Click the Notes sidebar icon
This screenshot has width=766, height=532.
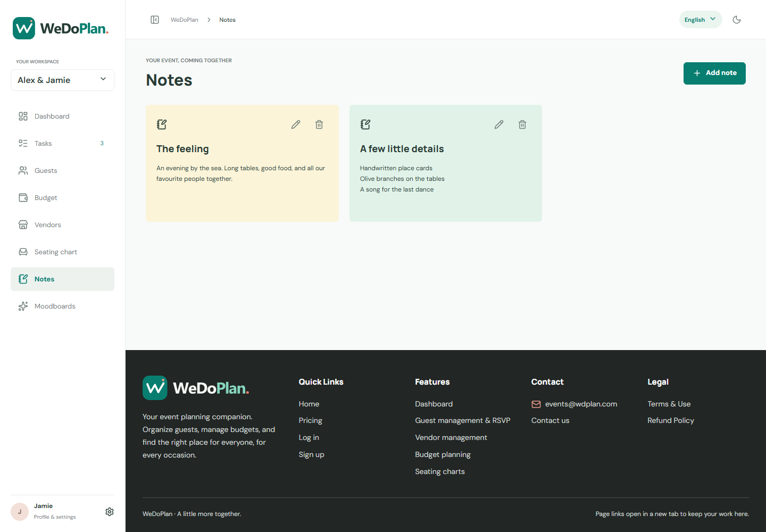[x=23, y=279]
